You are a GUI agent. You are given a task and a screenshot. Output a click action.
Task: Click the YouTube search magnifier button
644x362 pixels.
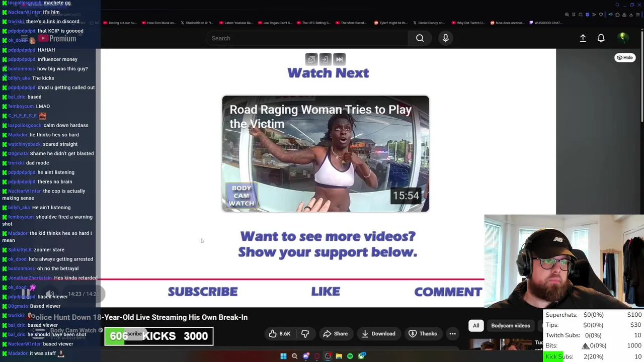click(420, 38)
